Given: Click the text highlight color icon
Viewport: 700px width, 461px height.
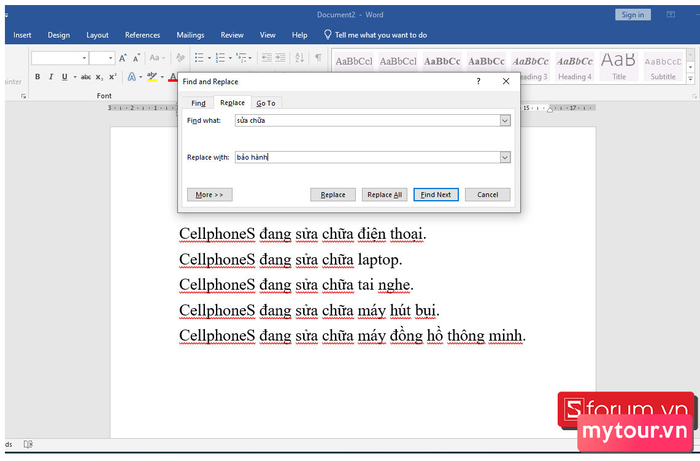Looking at the screenshot, I should tap(152, 77).
